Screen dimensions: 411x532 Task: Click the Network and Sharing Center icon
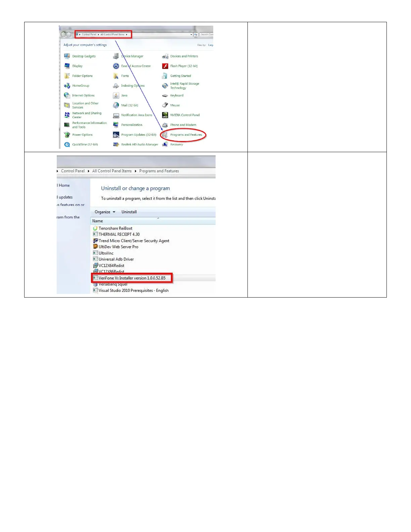[x=67, y=115]
